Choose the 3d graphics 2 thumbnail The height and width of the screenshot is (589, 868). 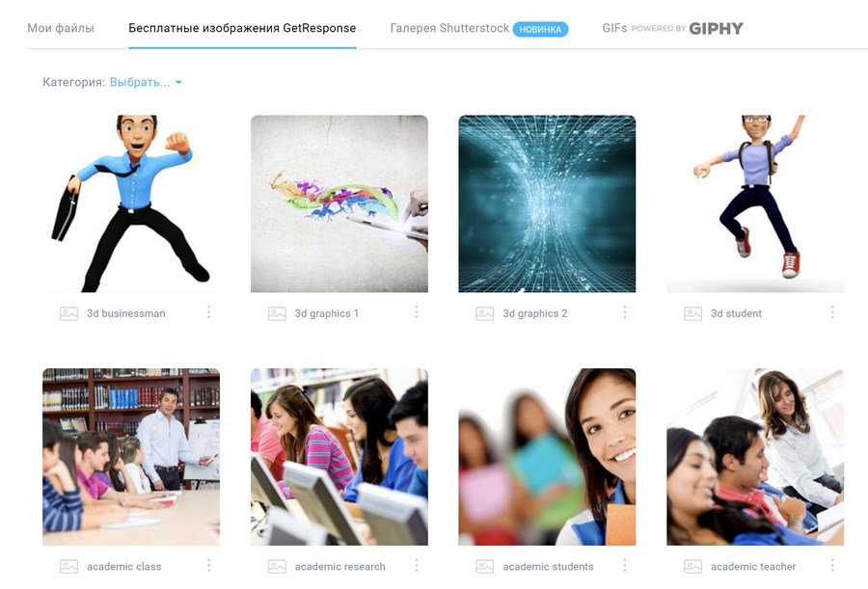click(547, 203)
